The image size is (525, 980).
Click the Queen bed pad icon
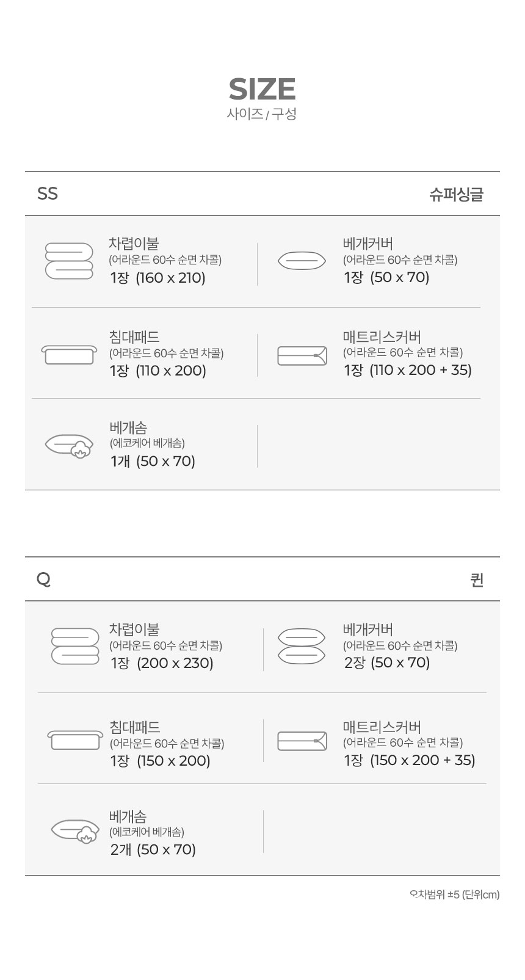[x=75, y=739]
